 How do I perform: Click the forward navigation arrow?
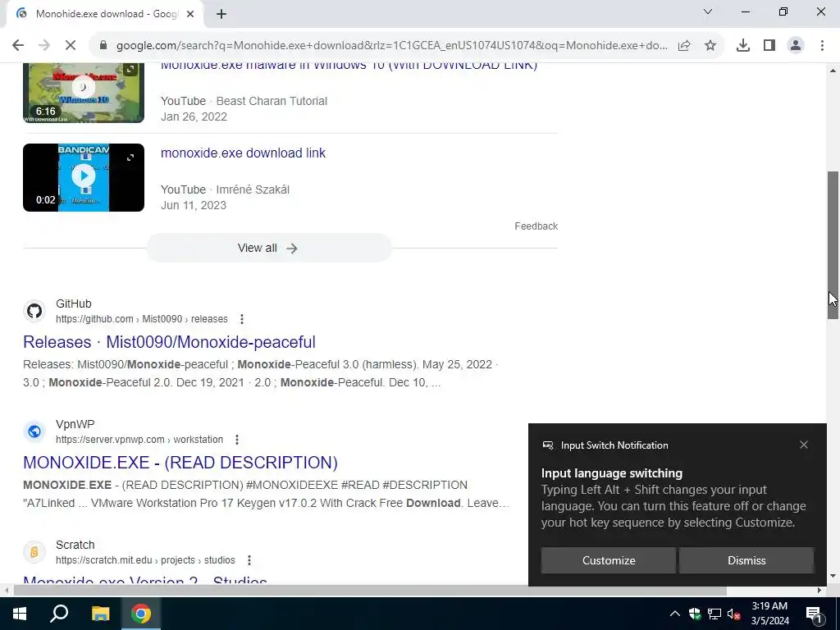[44, 45]
